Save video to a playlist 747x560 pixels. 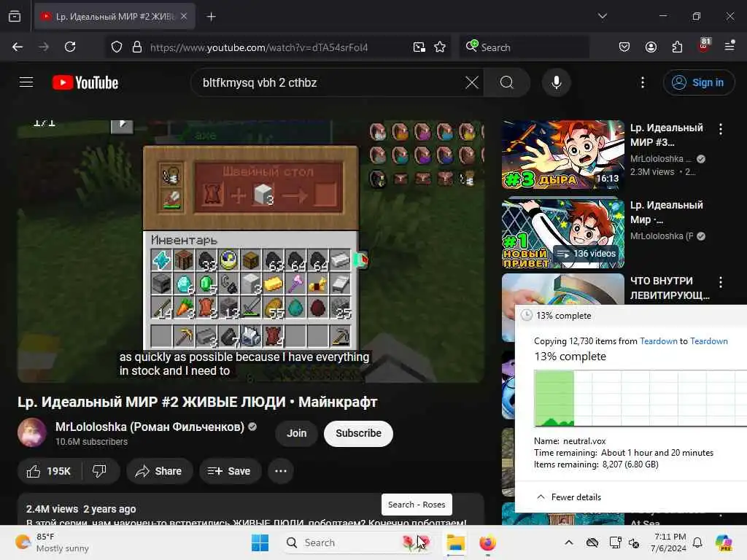[x=230, y=471]
